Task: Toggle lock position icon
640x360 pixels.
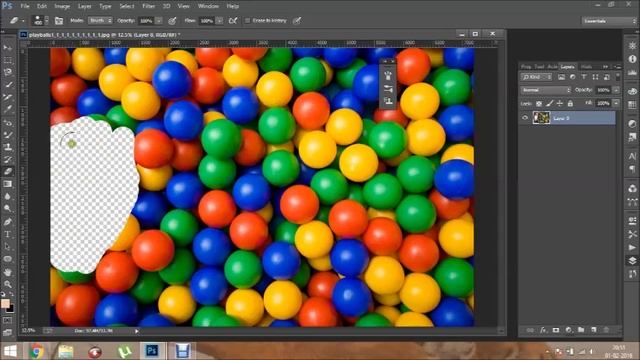Action: click(560, 104)
